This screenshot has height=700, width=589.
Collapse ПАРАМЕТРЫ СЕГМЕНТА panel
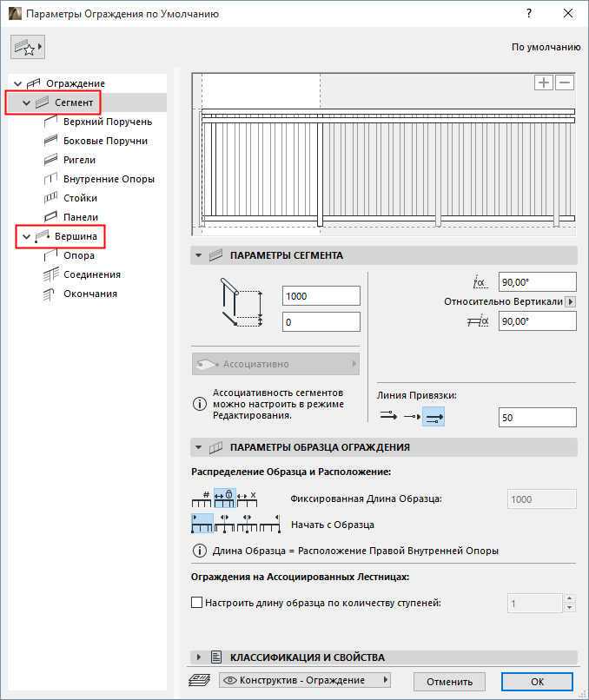point(199,256)
